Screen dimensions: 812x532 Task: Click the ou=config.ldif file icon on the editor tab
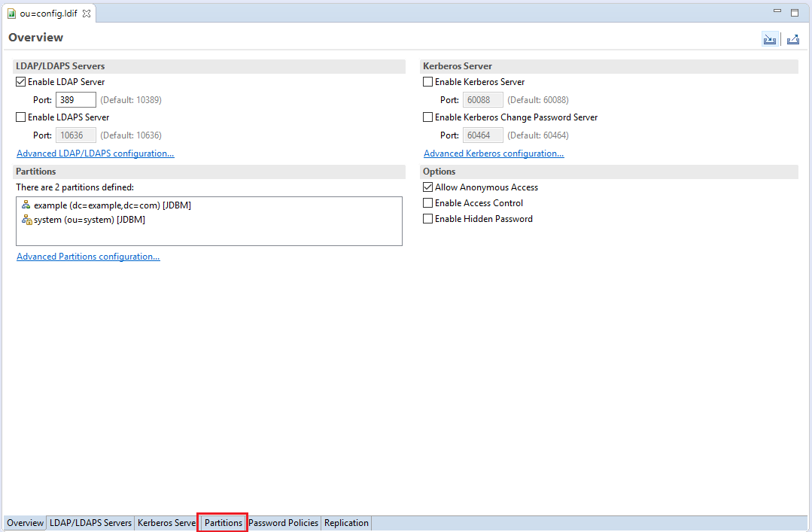(x=13, y=12)
